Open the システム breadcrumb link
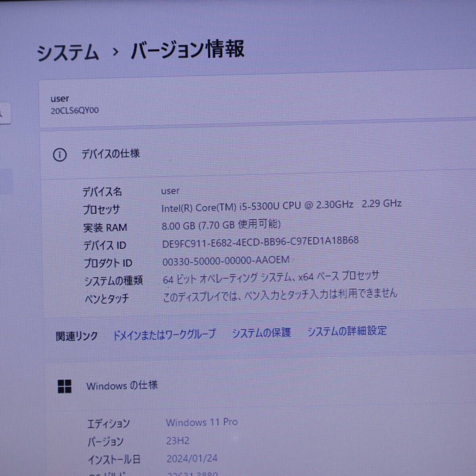 (x=68, y=53)
